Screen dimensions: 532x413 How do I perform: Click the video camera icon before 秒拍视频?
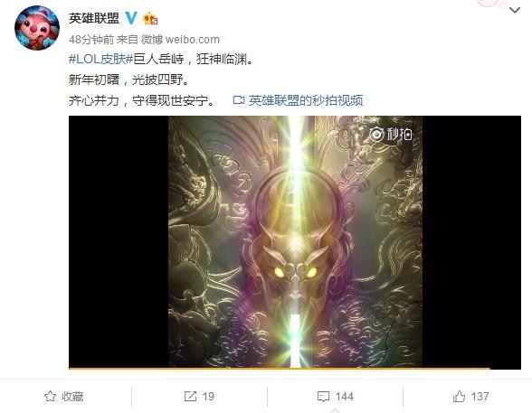239,100
